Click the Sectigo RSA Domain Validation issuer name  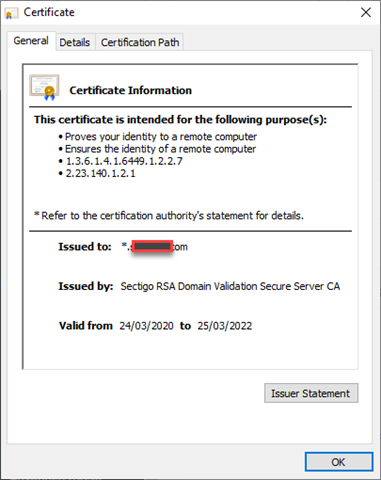pyautogui.click(x=230, y=286)
